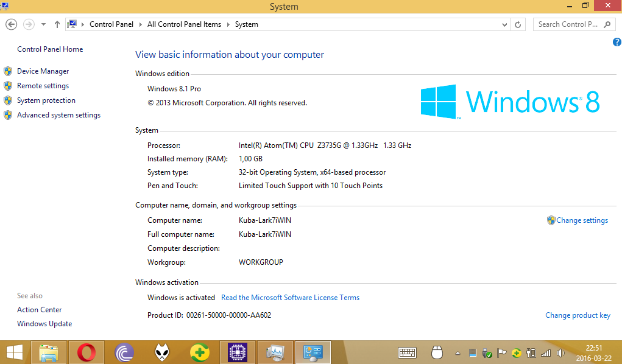Click Change product key link

[x=578, y=315]
